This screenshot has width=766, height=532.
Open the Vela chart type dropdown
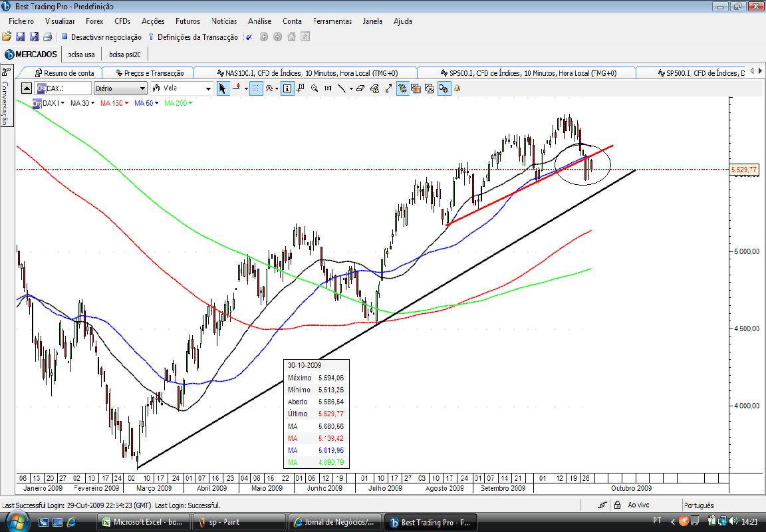click(208, 88)
